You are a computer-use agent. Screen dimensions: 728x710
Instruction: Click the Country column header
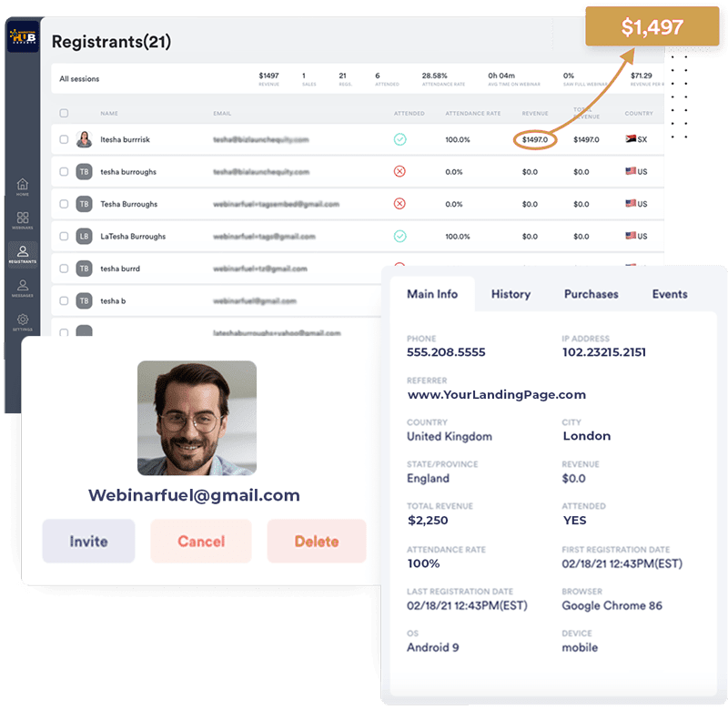tap(639, 113)
